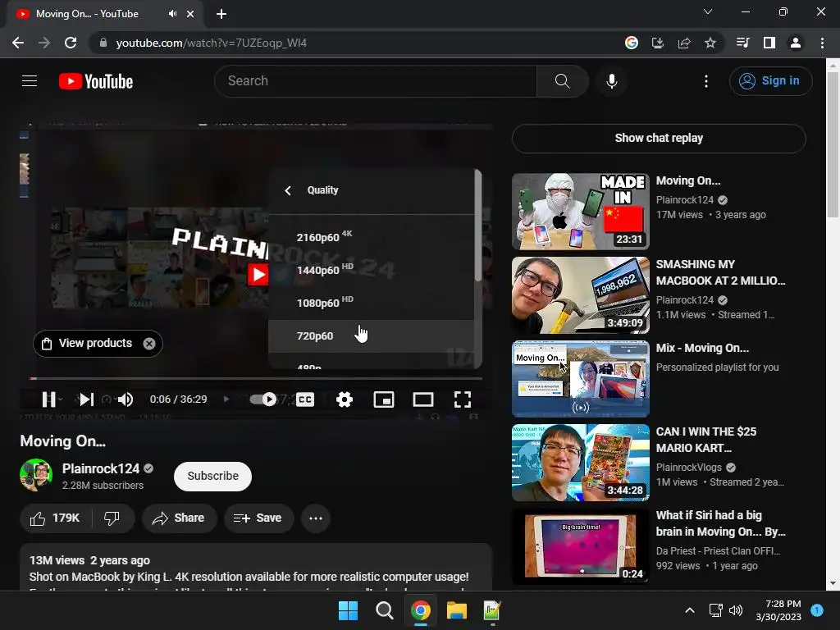Like the video (179K)
The height and width of the screenshot is (630, 840).
(55, 518)
